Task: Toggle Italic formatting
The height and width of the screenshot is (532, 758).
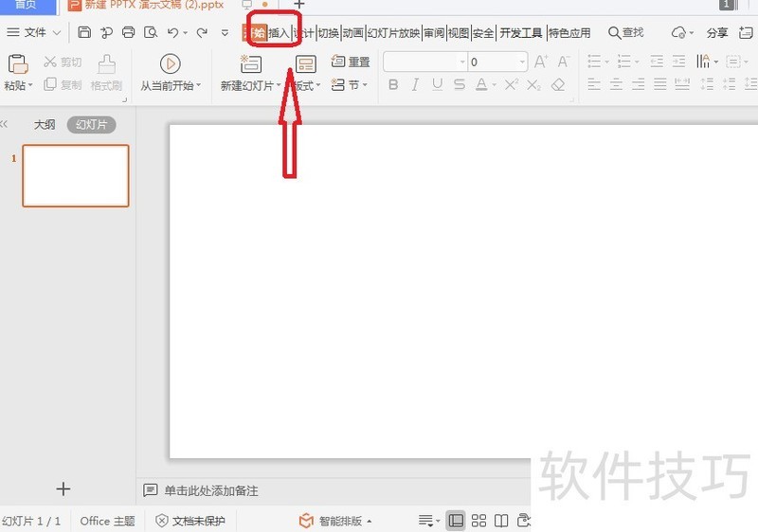Action: (x=415, y=85)
